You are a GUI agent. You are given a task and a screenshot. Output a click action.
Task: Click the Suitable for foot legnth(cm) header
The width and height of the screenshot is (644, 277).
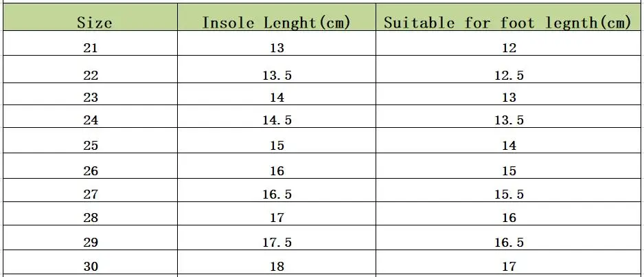click(x=507, y=22)
